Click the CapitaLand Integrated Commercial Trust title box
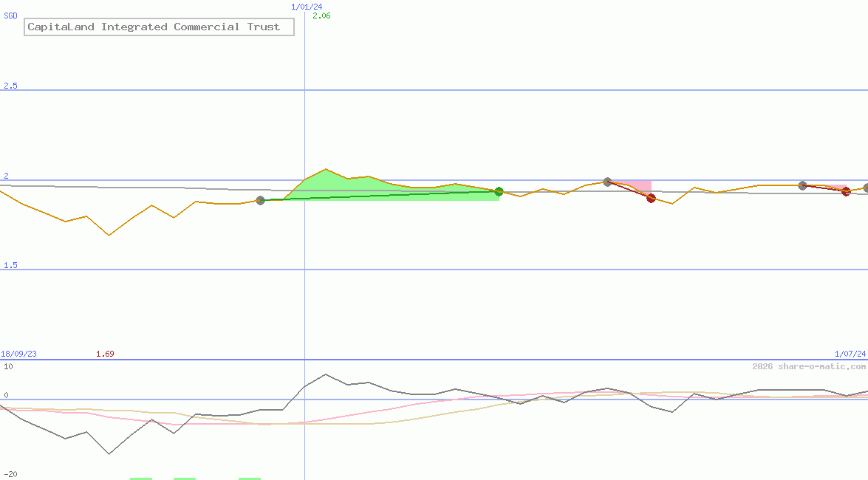 [x=159, y=27]
